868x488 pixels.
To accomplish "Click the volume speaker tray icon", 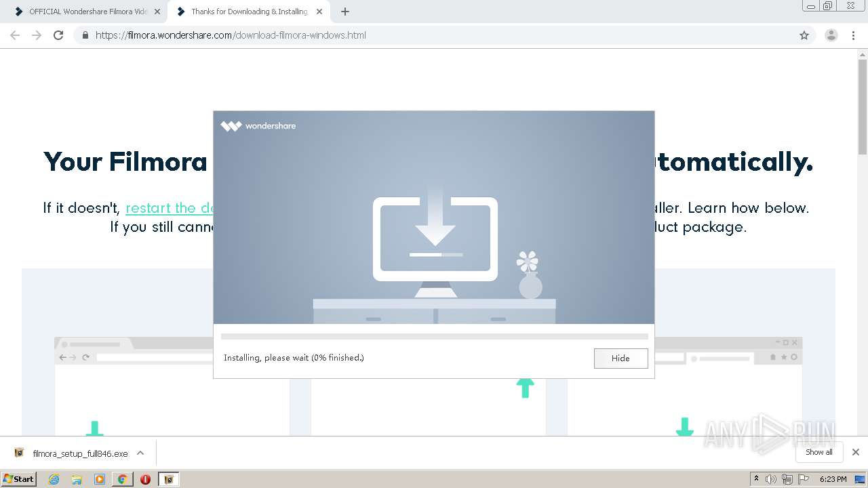I will (x=771, y=479).
